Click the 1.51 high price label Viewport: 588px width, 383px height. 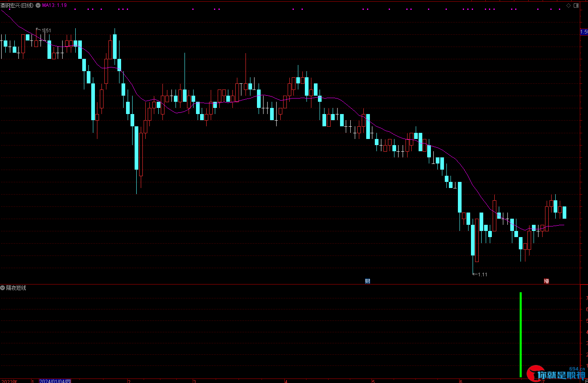46,31
